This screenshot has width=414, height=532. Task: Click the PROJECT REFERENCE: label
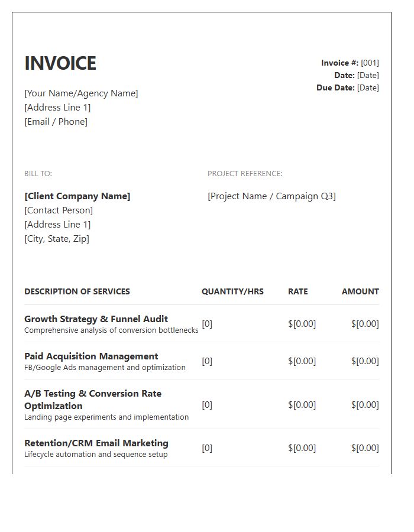(x=245, y=174)
